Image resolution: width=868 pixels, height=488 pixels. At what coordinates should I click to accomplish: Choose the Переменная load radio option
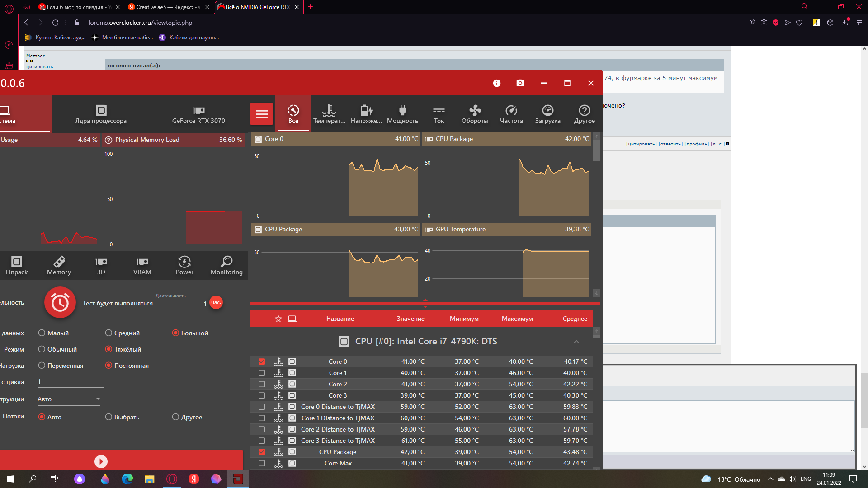tap(42, 366)
